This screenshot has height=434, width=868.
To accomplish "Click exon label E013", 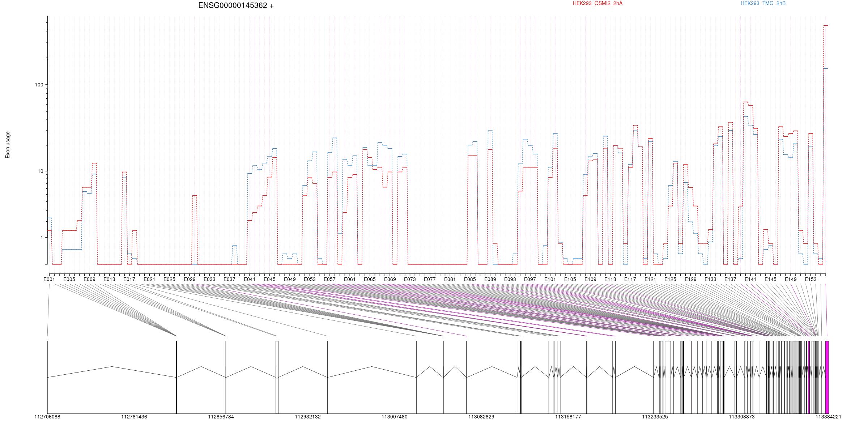I will (x=109, y=279).
